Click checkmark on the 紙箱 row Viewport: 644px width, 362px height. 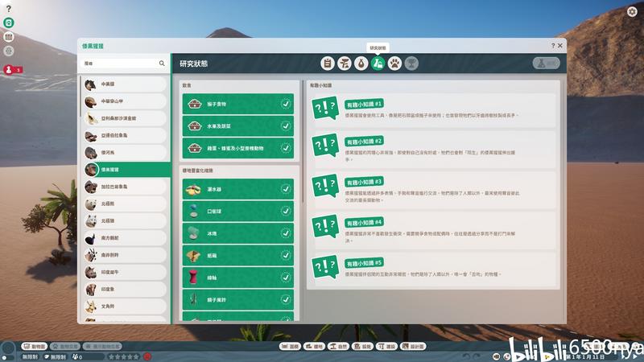pyautogui.click(x=286, y=255)
